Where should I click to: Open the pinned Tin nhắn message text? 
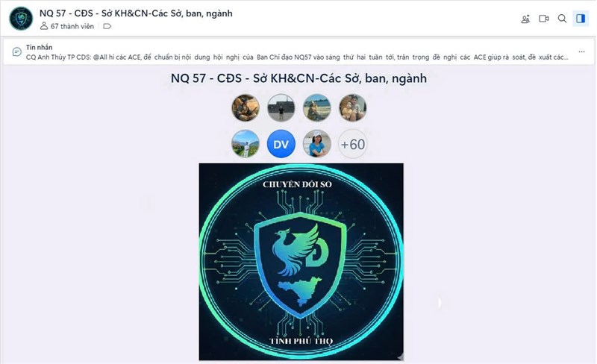tap(297, 57)
